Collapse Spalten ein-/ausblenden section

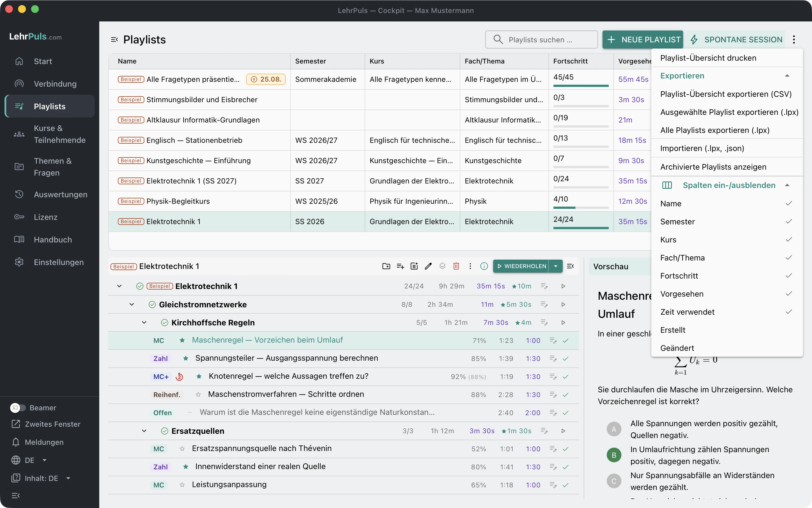[x=727, y=185]
